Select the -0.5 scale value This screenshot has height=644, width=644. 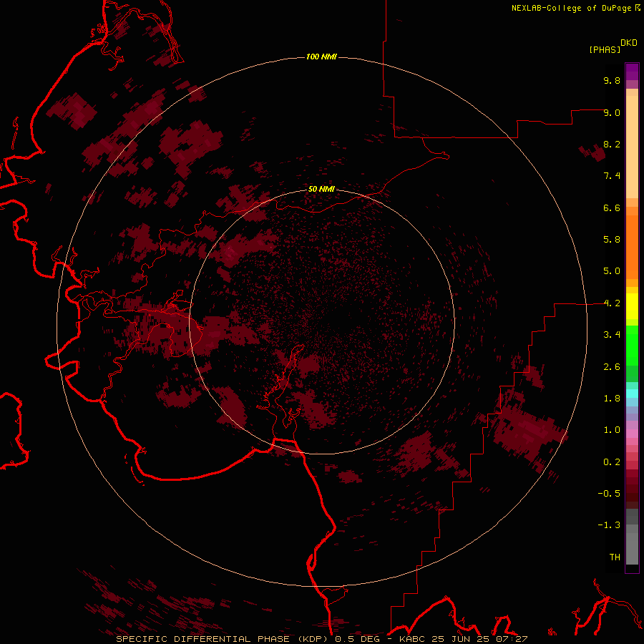pyautogui.click(x=609, y=494)
